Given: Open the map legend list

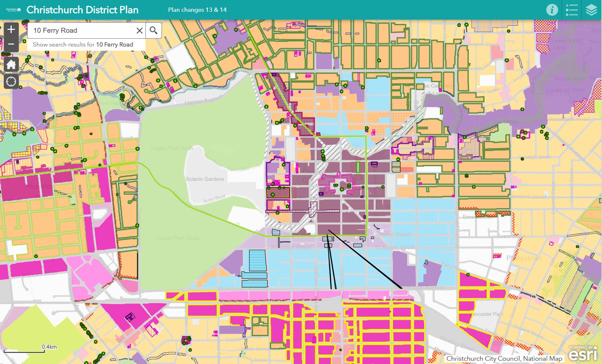Looking at the screenshot, I should tap(572, 10).
